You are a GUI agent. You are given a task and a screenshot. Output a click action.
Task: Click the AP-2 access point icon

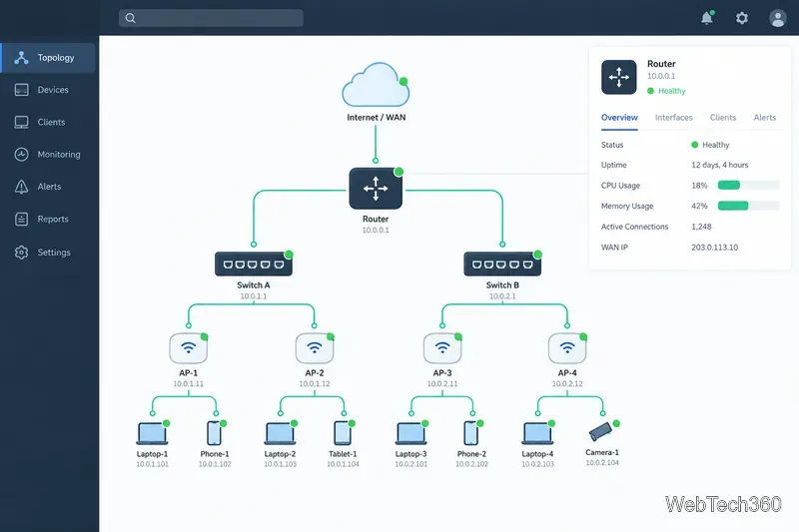coord(315,348)
